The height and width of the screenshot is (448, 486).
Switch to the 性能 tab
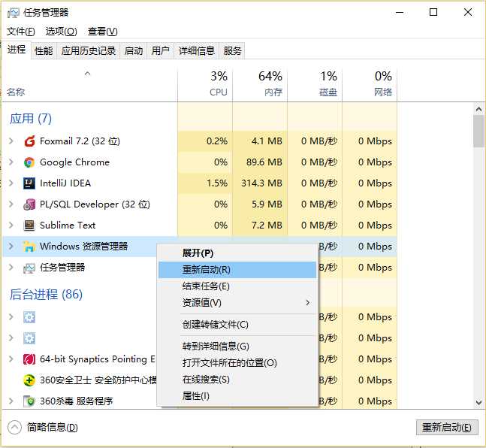point(44,50)
